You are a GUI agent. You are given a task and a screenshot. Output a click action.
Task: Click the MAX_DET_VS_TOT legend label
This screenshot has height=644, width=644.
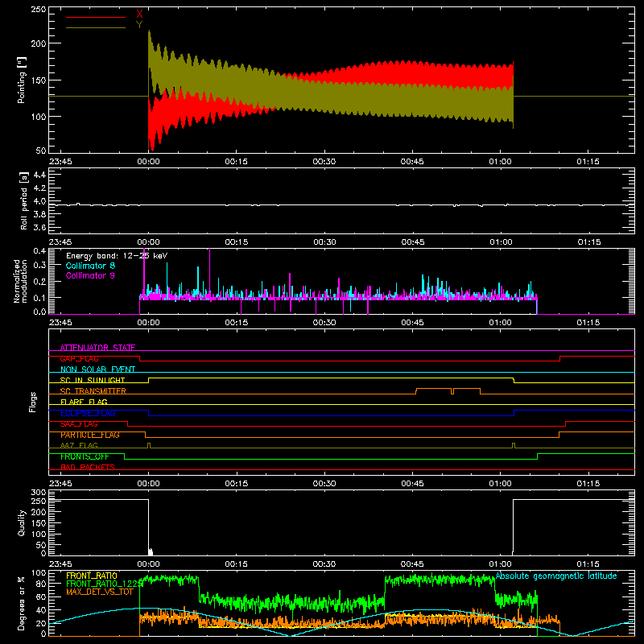click(x=100, y=592)
